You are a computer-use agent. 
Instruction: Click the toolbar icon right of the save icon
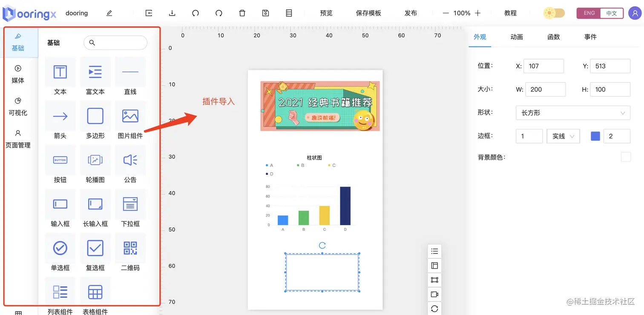289,13
